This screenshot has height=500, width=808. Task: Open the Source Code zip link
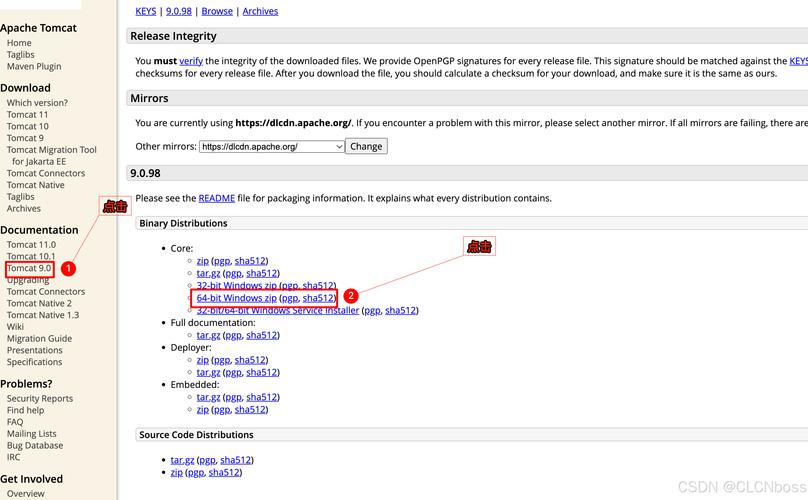pyautogui.click(x=176, y=472)
